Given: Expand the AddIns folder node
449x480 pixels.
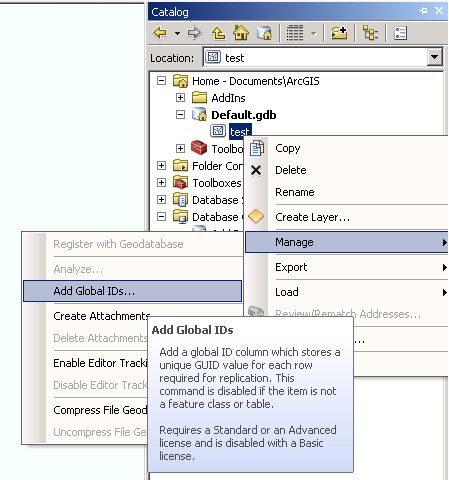Looking at the screenshot, I should 180,98.
